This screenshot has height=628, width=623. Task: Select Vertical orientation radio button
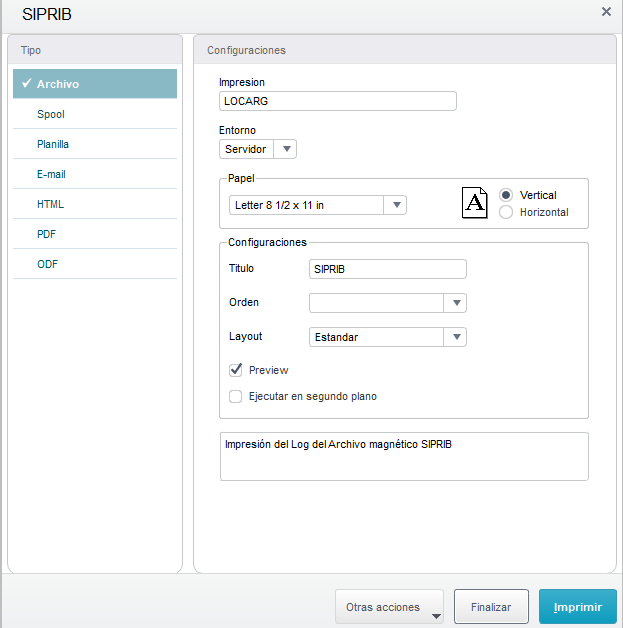tap(506, 195)
